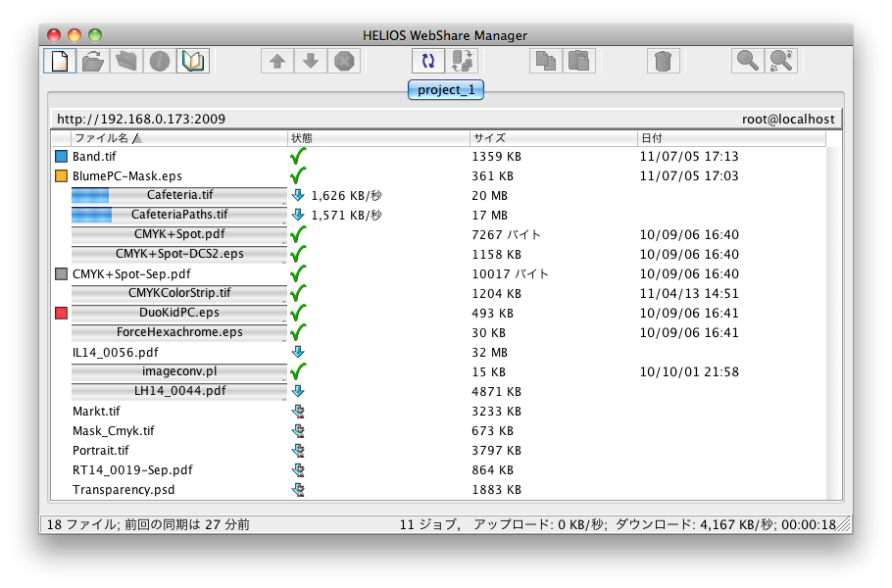Sort by the 日付 column header
Screen dimensions: 892x588
(x=731, y=138)
